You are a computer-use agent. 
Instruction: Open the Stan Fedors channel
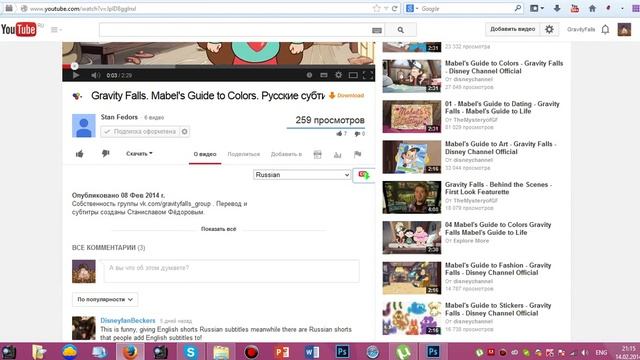coord(119,117)
